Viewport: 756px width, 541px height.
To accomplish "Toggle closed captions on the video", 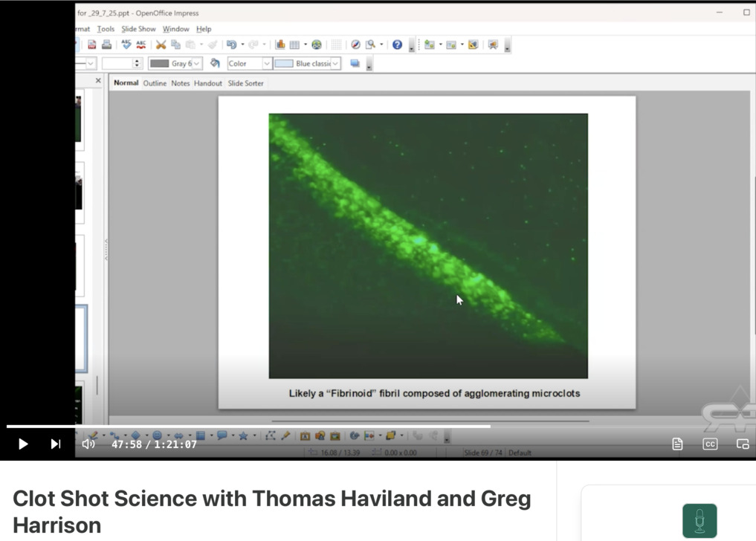I will tap(710, 444).
